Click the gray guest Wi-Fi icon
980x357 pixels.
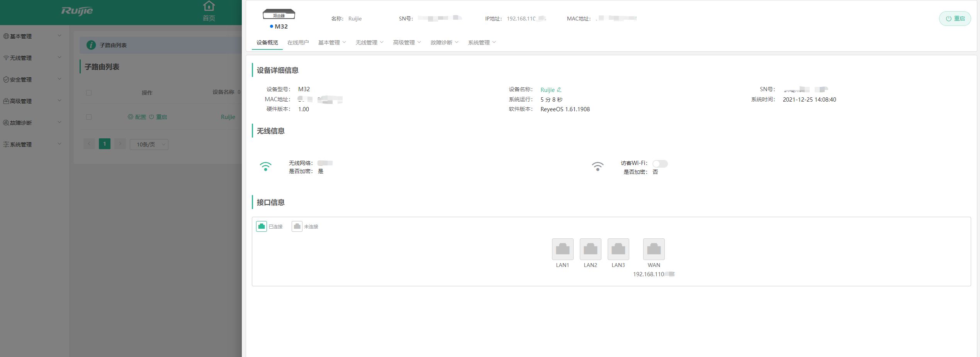[x=598, y=167]
